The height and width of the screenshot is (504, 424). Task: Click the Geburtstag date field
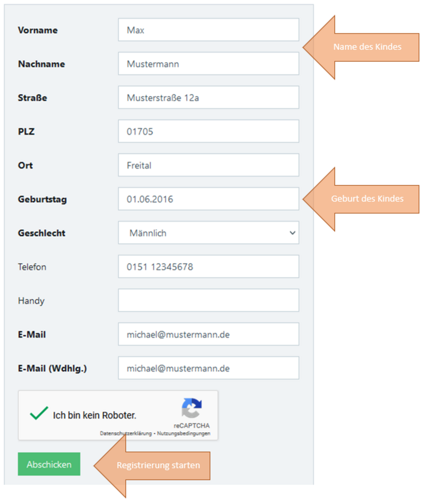(x=208, y=199)
